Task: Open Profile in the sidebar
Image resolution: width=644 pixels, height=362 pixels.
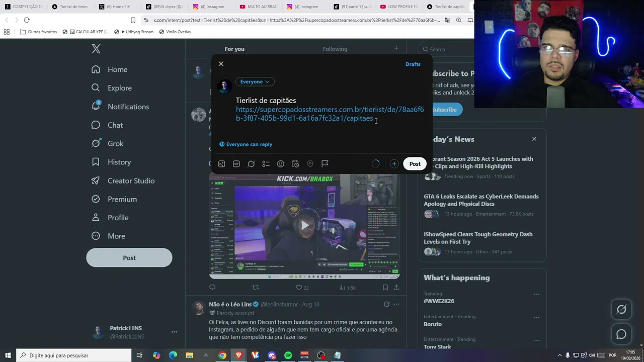Action: point(110,218)
